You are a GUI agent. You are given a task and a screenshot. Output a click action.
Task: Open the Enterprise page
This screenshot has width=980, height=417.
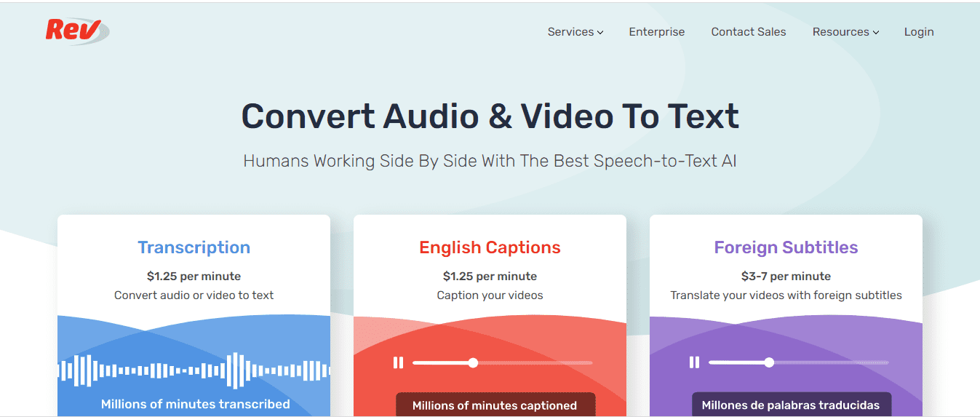657,32
